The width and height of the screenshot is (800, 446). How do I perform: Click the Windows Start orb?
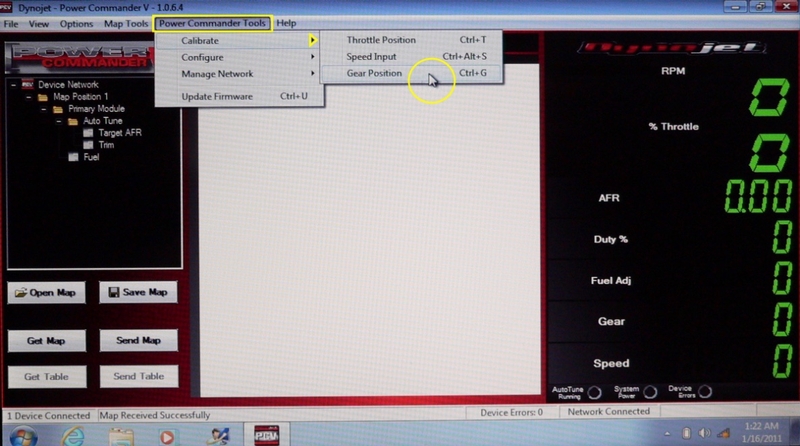[22, 435]
